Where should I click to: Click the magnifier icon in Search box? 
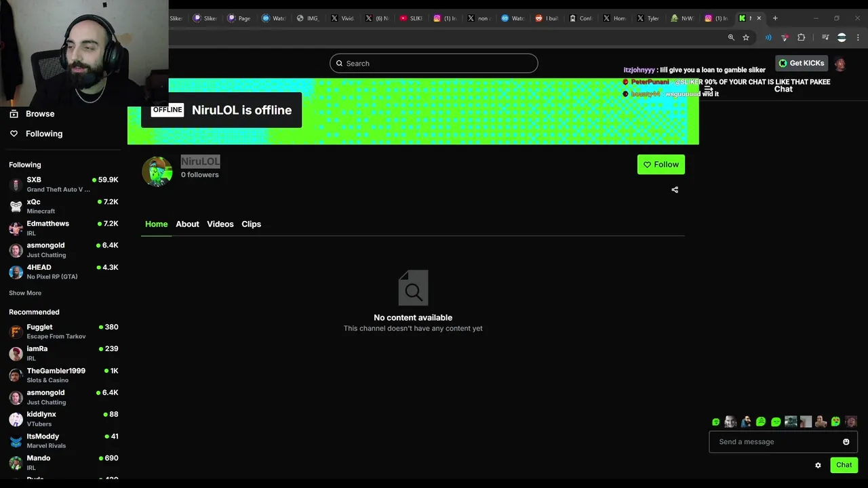click(340, 63)
